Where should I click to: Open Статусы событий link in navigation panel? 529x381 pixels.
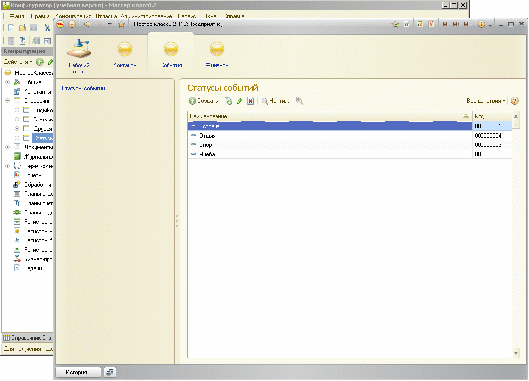point(83,88)
